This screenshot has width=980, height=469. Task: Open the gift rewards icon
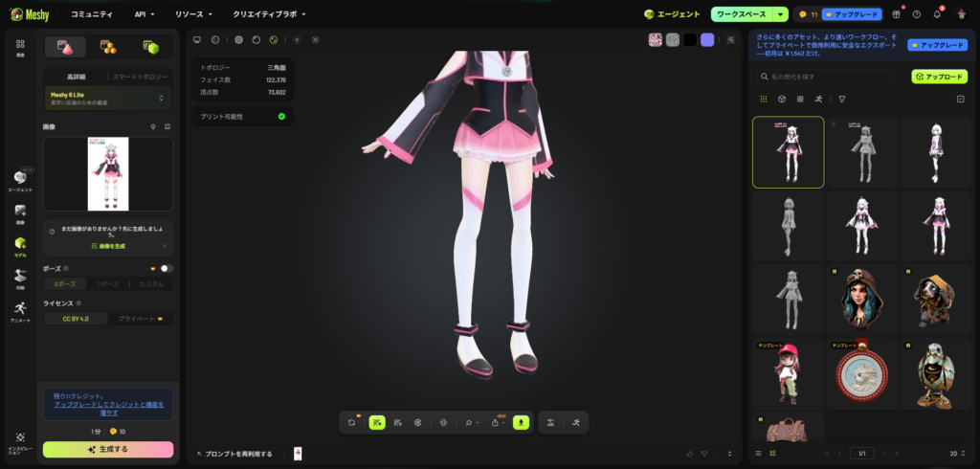[x=896, y=13]
